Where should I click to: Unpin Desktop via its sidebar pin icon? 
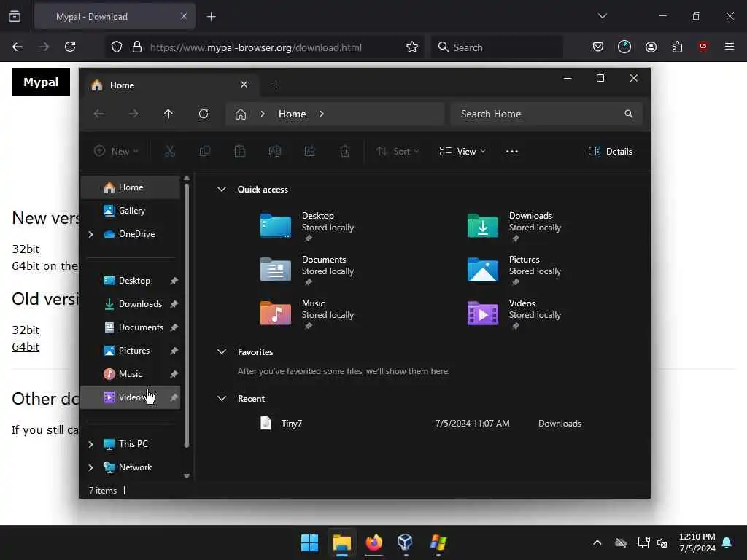pyautogui.click(x=174, y=281)
